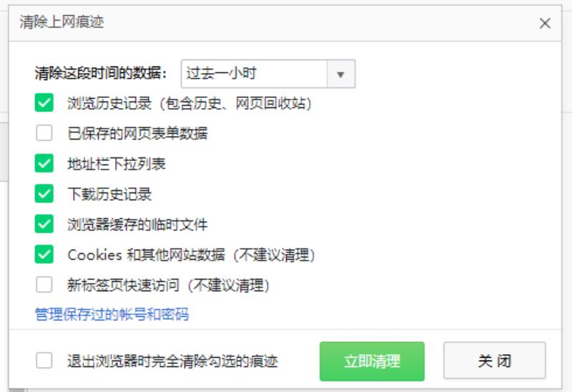572x392 pixels.
Task: Click the label text 地址栏下拉列表
Action: pyautogui.click(x=117, y=164)
